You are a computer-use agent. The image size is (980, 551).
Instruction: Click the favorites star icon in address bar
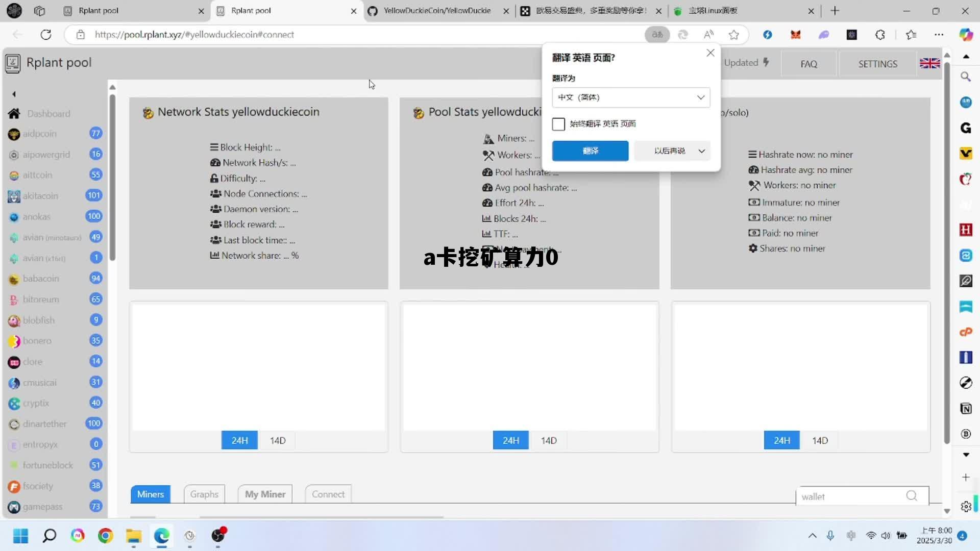(733, 35)
